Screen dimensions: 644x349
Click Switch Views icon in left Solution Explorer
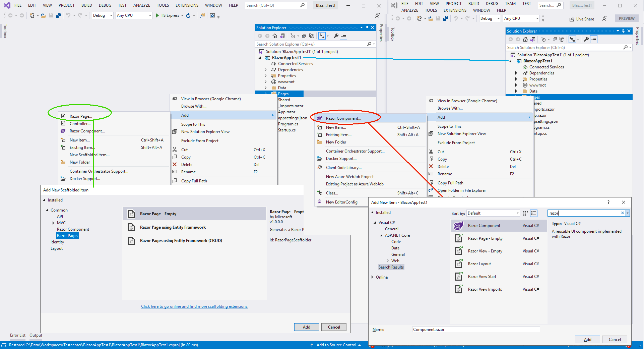coord(282,36)
